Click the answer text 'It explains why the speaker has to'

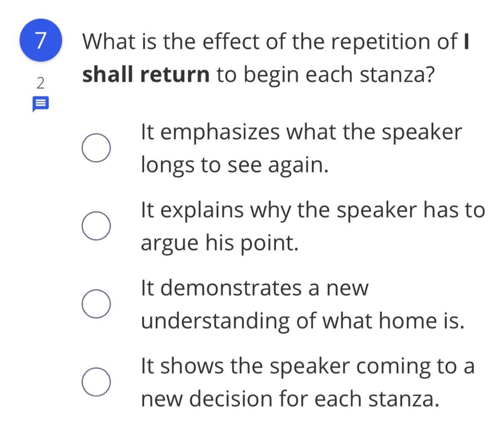tap(312, 210)
